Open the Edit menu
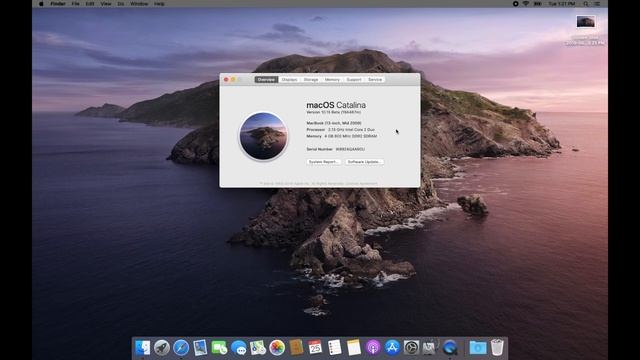Image resolution: width=640 pixels, height=360 pixels. 90,4
